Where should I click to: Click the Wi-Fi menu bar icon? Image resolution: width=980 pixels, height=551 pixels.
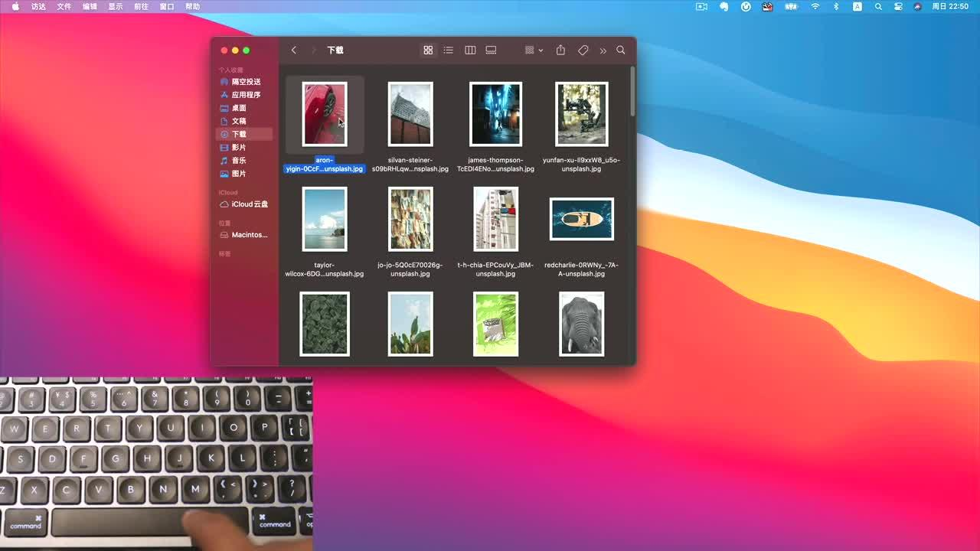coord(815,6)
